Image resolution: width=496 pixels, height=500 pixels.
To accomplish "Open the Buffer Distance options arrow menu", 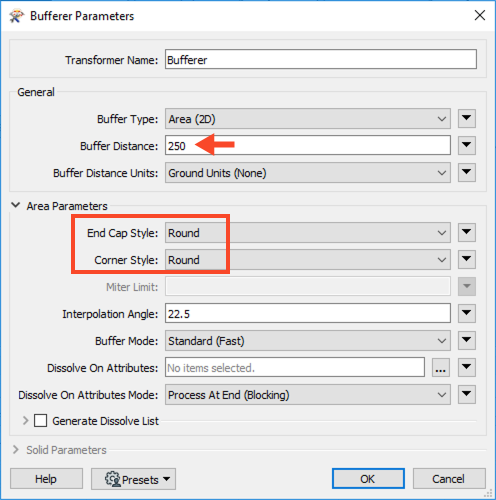I will tap(466, 145).
